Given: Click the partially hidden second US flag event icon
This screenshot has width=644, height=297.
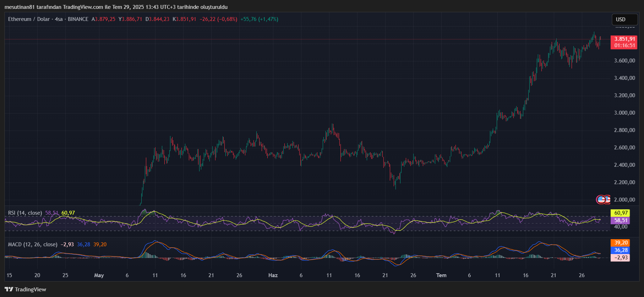Looking at the screenshot, I should (x=608, y=200).
